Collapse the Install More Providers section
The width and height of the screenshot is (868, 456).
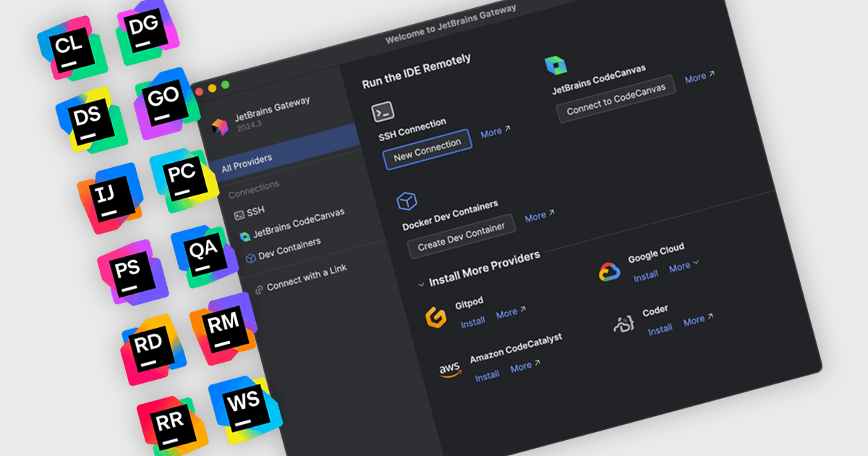click(422, 283)
